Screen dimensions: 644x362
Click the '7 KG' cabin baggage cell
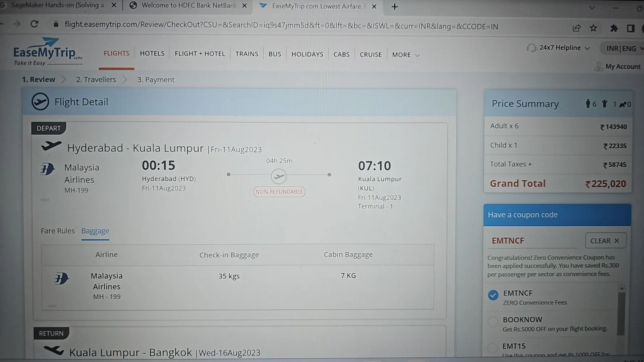point(348,275)
